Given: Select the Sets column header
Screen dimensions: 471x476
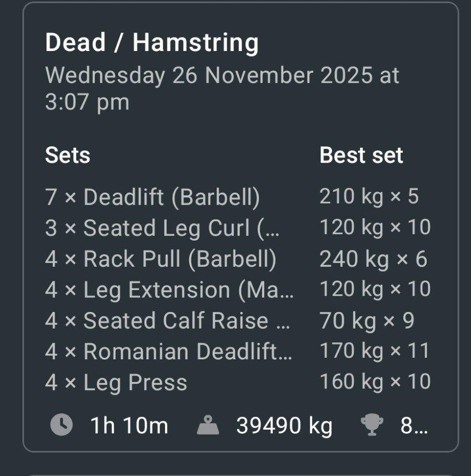Looking at the screenshot, I should (x=68, y=155).
